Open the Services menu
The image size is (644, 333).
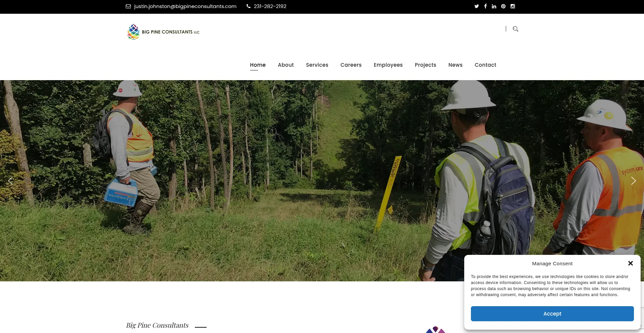click(x=317, y=65)
